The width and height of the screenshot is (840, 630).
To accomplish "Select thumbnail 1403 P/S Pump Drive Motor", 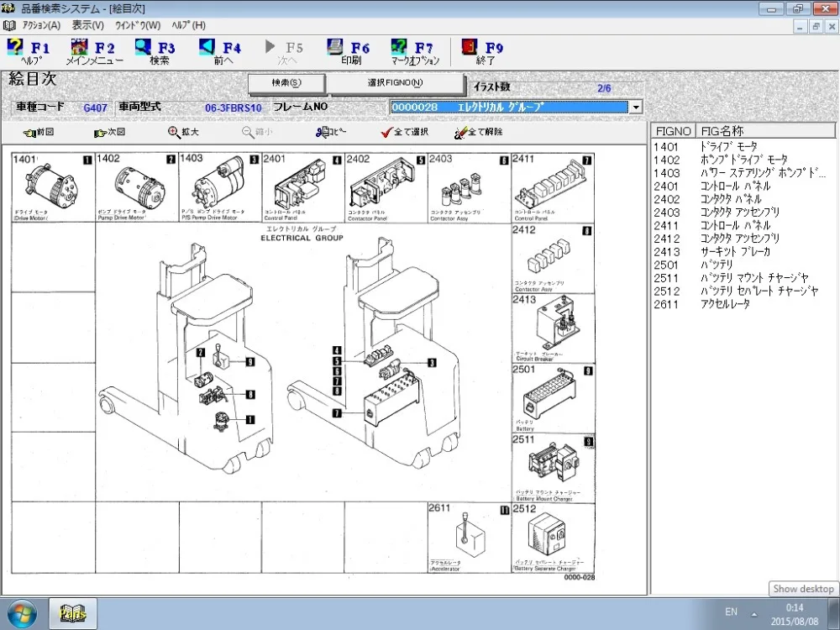I will click(x=220, y=187).
